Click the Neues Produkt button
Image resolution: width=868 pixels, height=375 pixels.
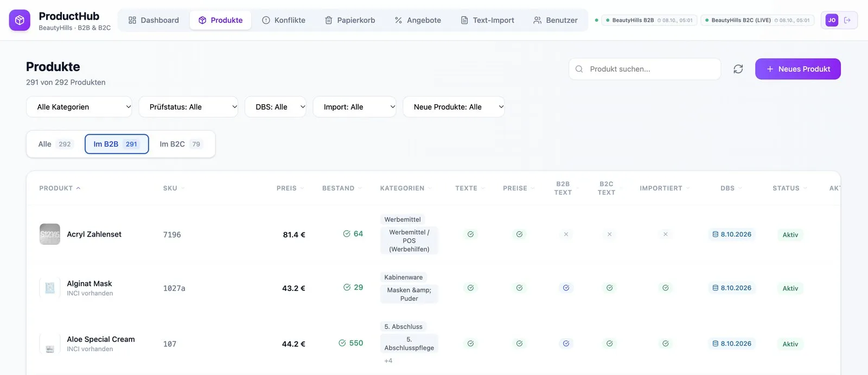point(798,69)
